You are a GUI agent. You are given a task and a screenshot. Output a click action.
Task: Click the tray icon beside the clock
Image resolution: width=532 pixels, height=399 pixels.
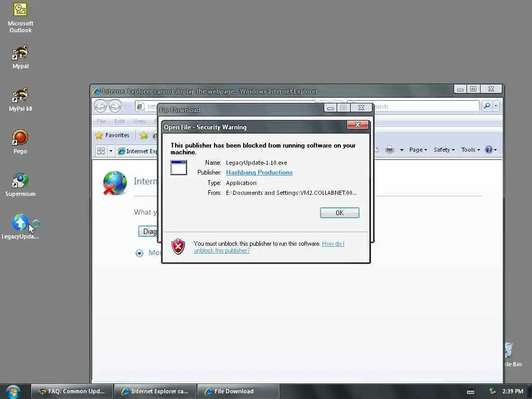point(493,392)
